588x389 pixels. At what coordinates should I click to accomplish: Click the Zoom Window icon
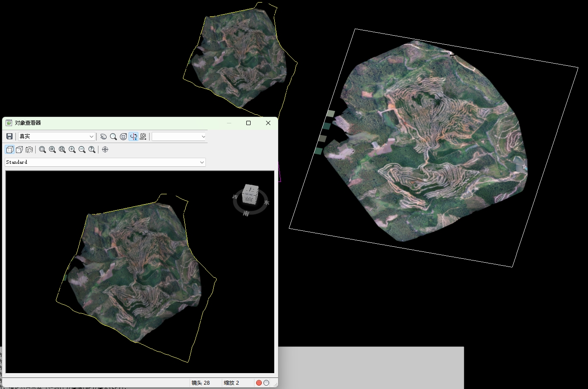[x=43, y=149]
